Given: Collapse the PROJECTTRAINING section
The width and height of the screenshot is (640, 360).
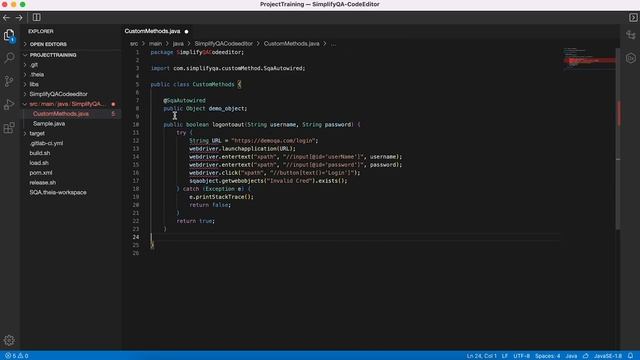Looking at the screenshot, I should pos(53,55).
